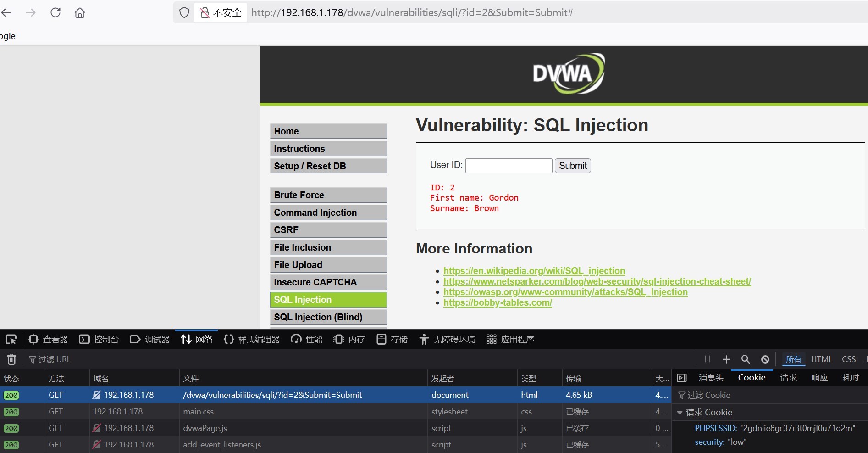This screenshot has height=453, width=868.
Task: Select the 网络 (Network) tab
Action: pos(197,340)
